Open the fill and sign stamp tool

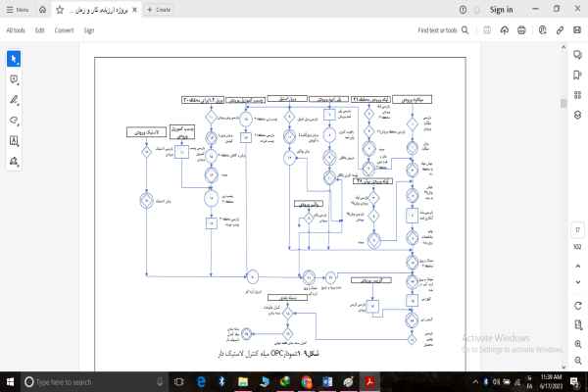(x=14, y=161)
